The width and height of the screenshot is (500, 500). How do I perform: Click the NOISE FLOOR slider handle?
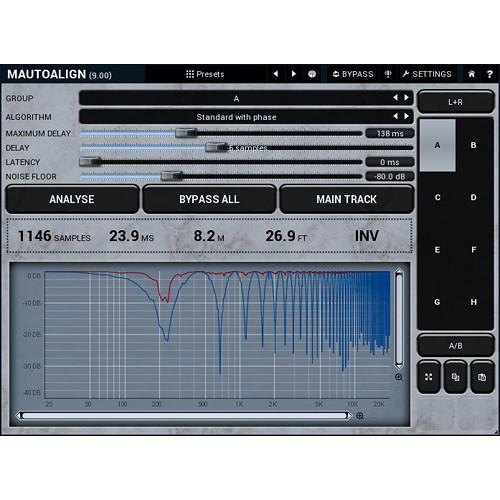tap(171, 176)
